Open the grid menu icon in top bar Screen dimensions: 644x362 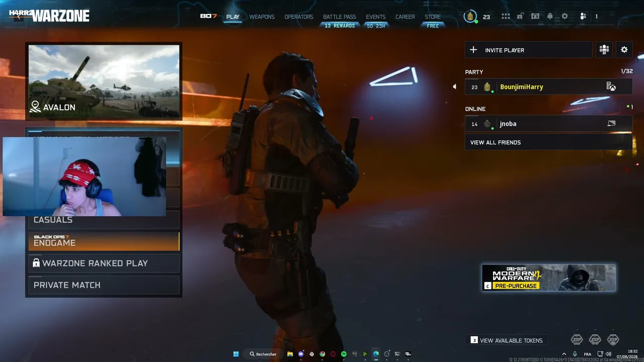coord(506,17)
